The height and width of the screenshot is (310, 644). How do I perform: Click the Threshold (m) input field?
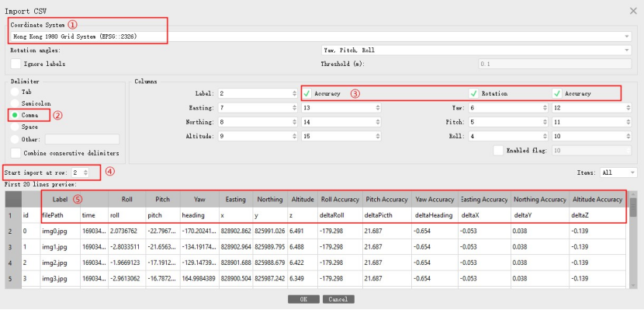[555, 64]
